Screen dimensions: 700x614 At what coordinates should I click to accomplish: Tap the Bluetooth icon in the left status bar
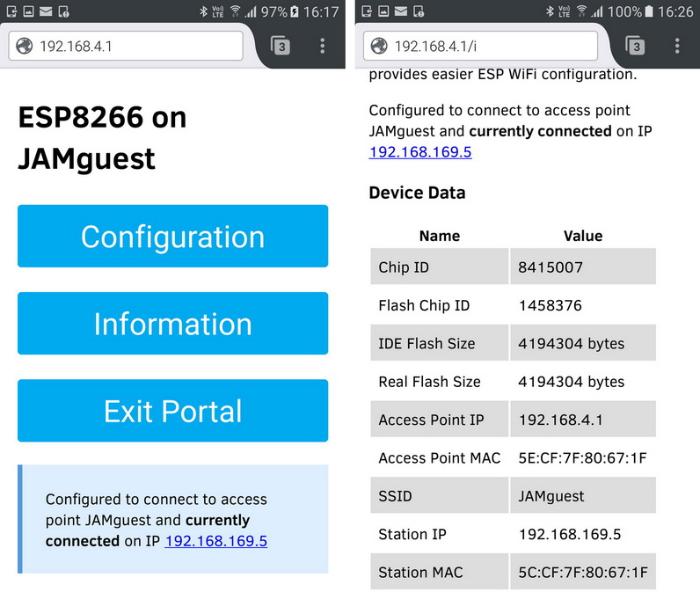click(x=201, y=12)
